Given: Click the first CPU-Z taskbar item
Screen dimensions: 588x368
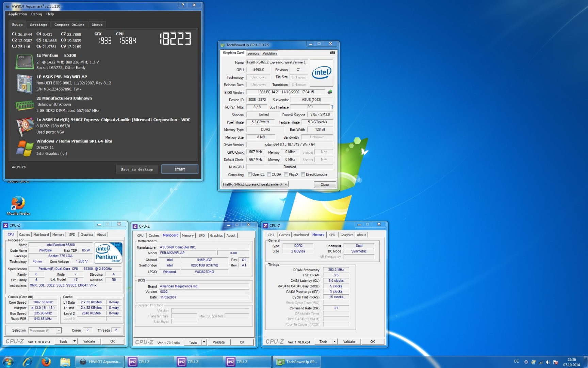Looking at the screenshot, I should coord(149,362).
